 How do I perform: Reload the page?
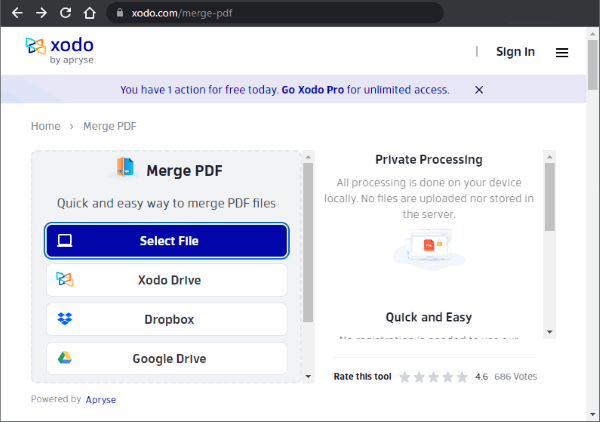click(65, 14)
